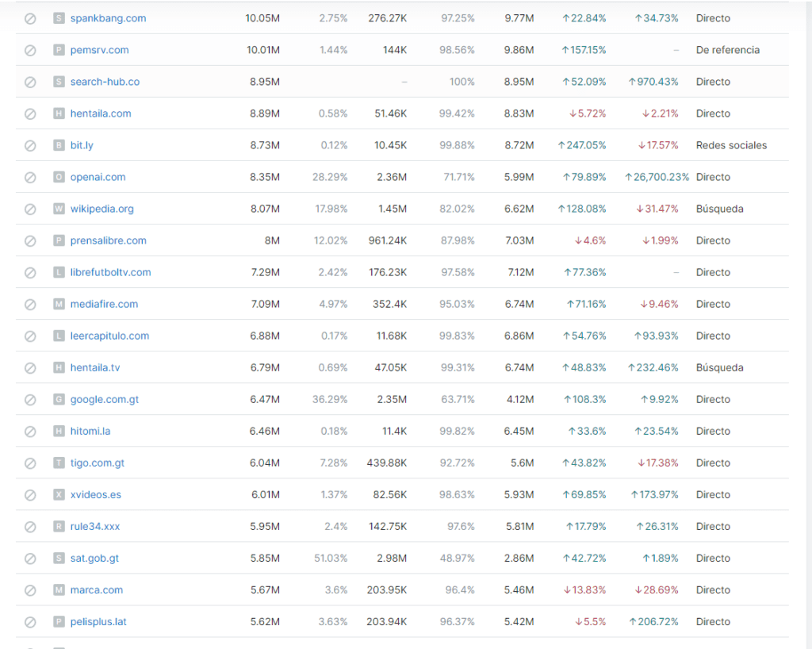
Task: Click the S favicon of sat.gob.gt
Action: 59,559
